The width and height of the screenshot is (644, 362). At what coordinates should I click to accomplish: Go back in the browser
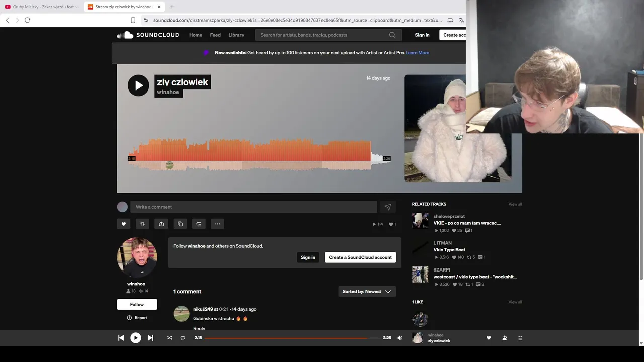7,20
